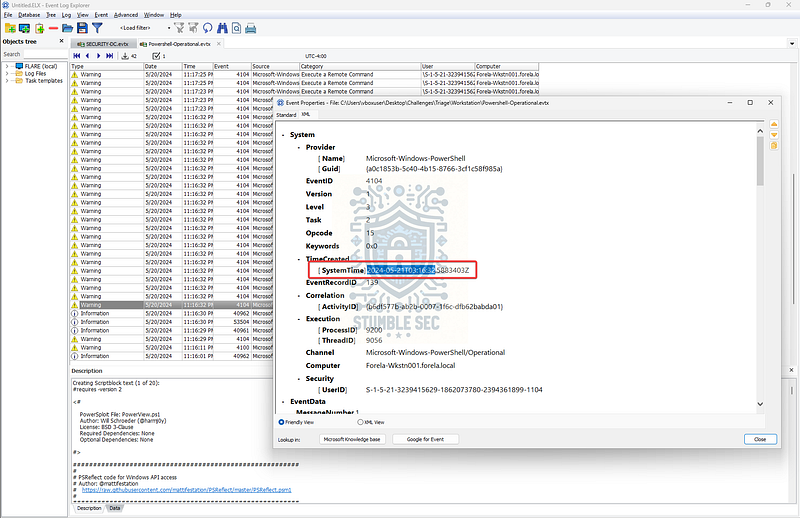
Task: Open the Load filter dropdown
Action: 169,28
